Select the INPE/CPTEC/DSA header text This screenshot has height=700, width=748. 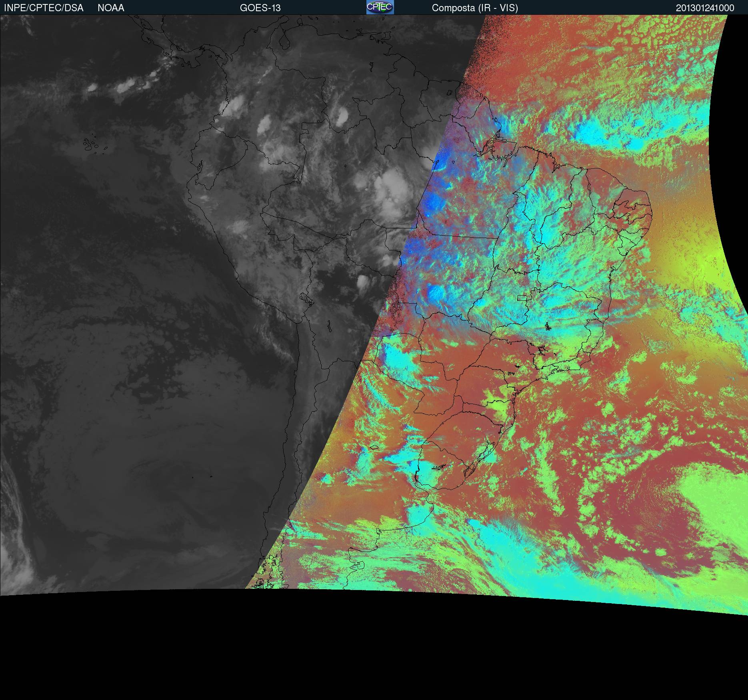pos(44,8)
